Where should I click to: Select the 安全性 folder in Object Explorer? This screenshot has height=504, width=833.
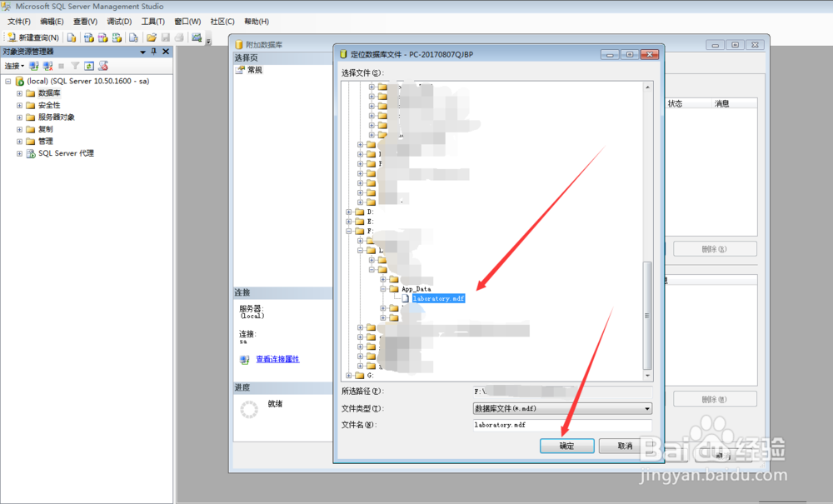tap(49, 105)
